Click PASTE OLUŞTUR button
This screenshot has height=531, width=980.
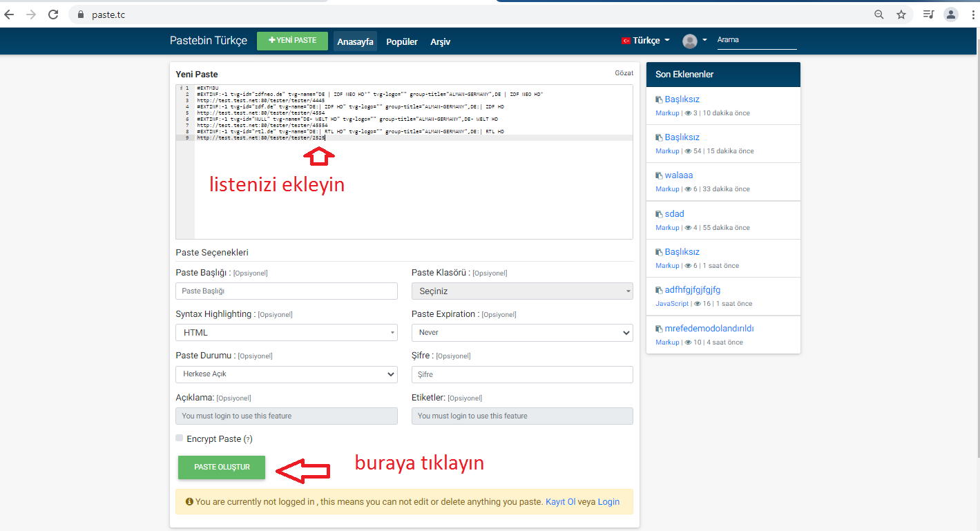(x=222, y=467)
